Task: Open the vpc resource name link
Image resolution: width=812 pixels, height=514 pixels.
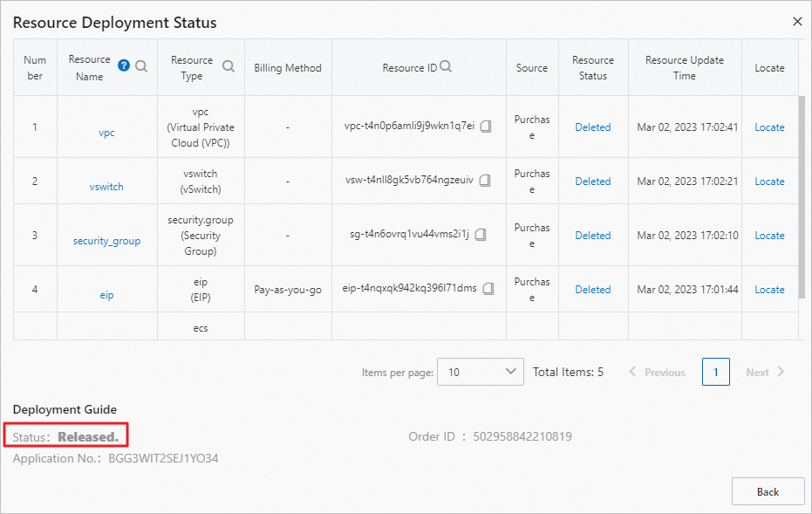Action: click(x=106, y=133)
